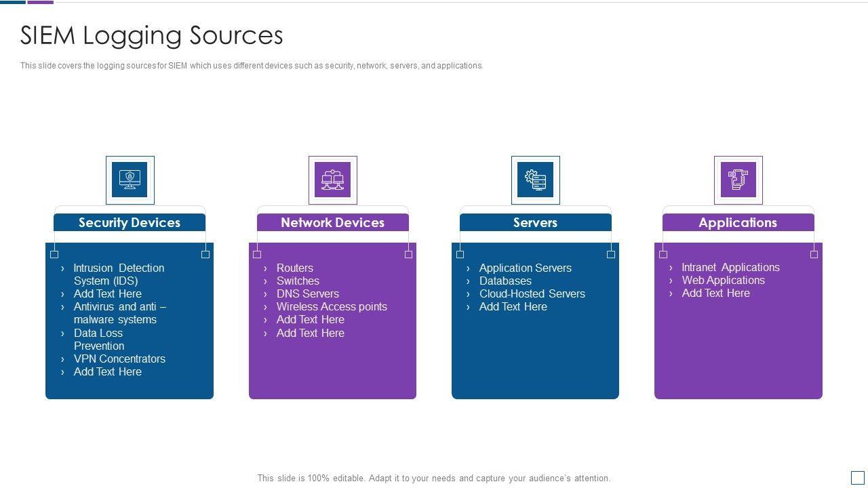Screen dimensions: 868x488
Task: Click the Security Devices header label
Action: pyautogui.click(x=130, y=222)
